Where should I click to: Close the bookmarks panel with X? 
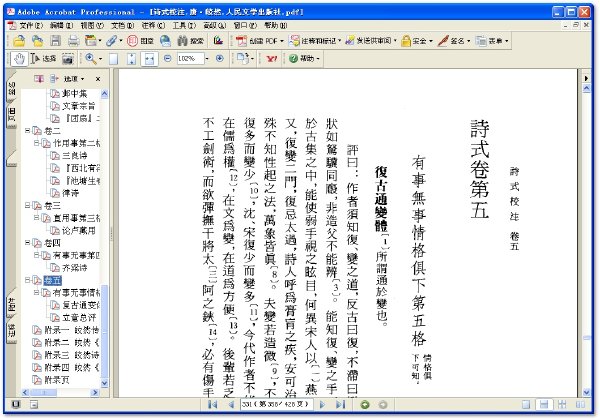pyautogui.click(x=98, y=79)
